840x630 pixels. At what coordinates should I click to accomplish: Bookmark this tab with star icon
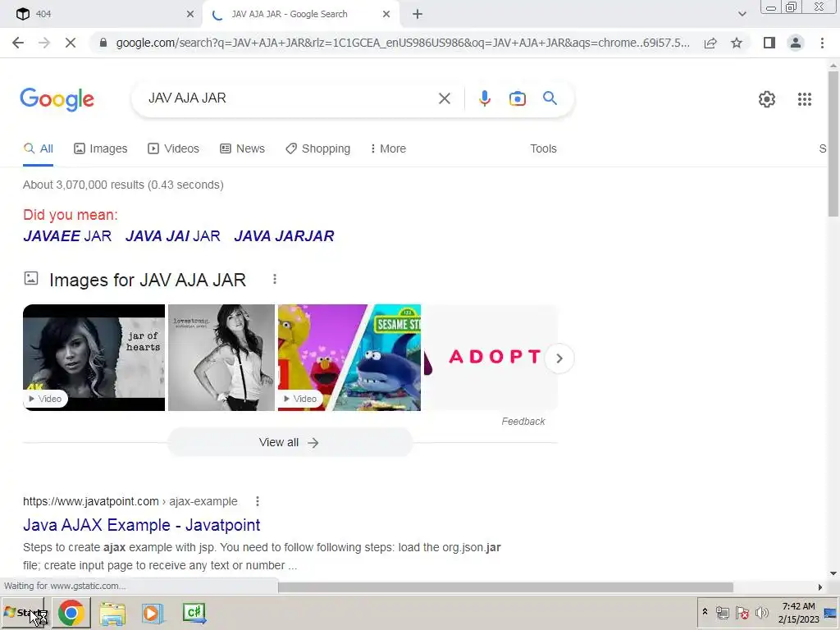tap(737, 43)
